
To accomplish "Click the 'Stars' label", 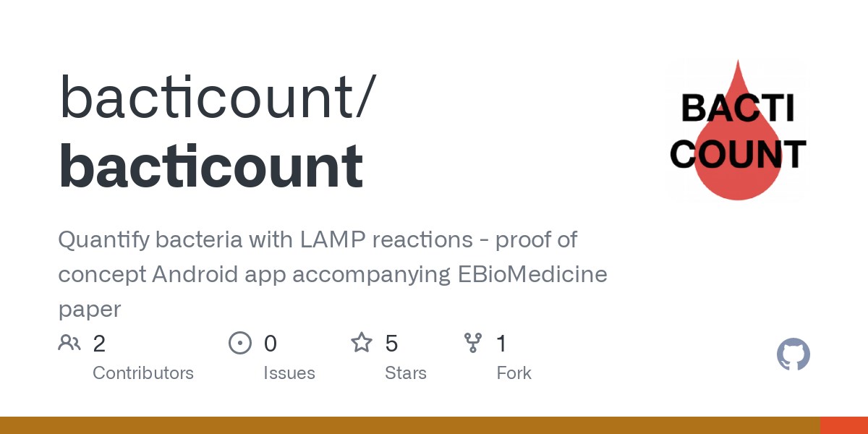I will [406, 373].
